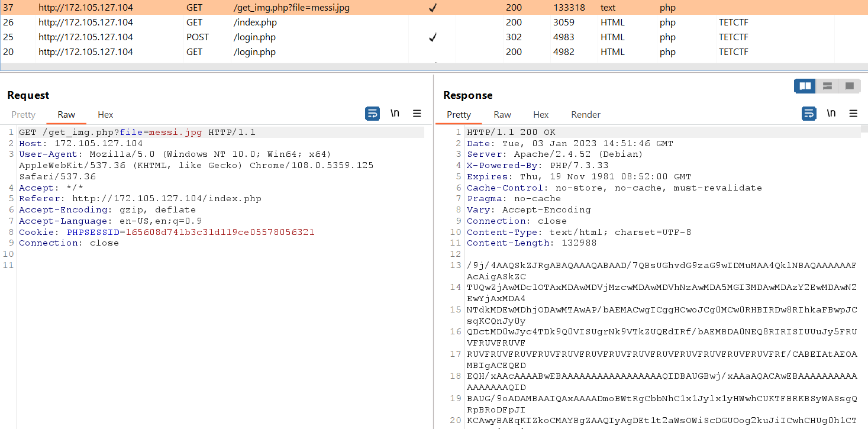Toggle word wrap icon in Request panel

(x=372, y=114)
